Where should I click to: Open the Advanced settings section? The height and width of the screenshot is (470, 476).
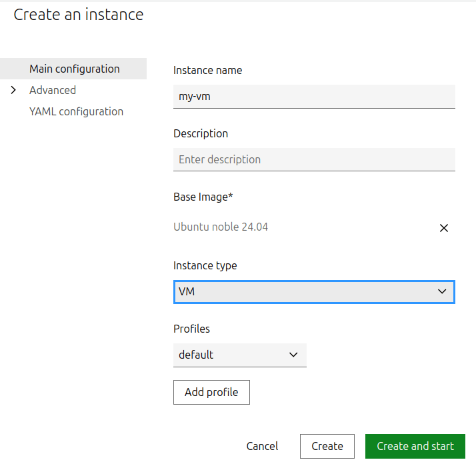(x=53, y=90)
